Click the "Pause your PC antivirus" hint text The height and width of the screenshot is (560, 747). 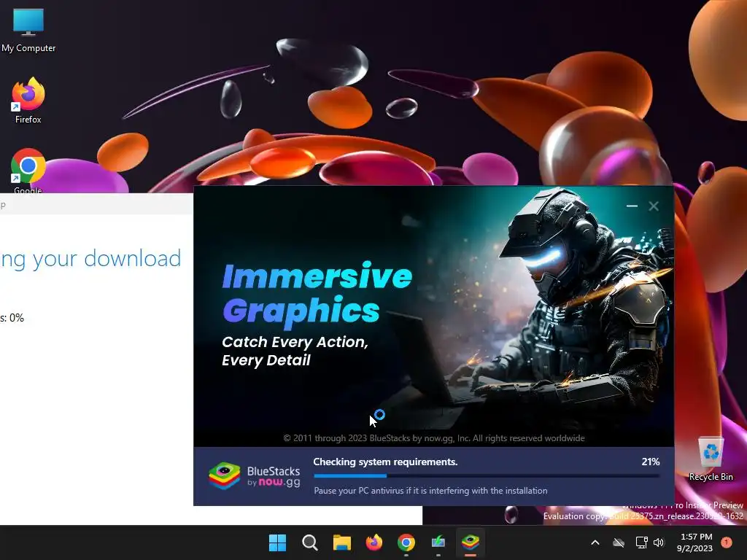[x=430, y=491]
